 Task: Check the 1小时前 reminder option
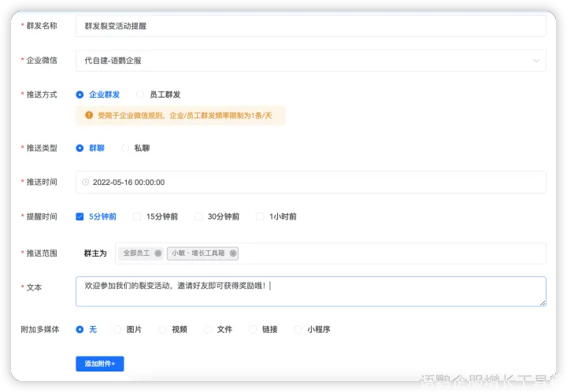261,216
